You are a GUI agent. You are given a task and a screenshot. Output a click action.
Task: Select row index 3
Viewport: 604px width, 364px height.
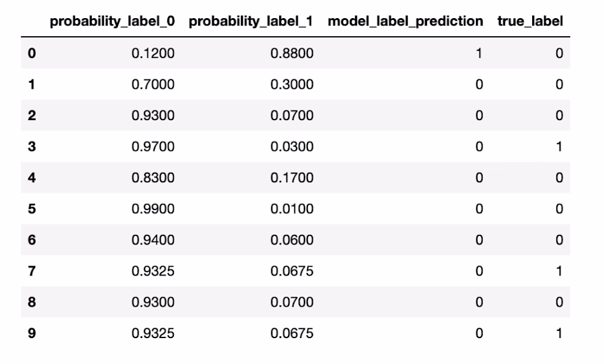[x=32, y=147]
